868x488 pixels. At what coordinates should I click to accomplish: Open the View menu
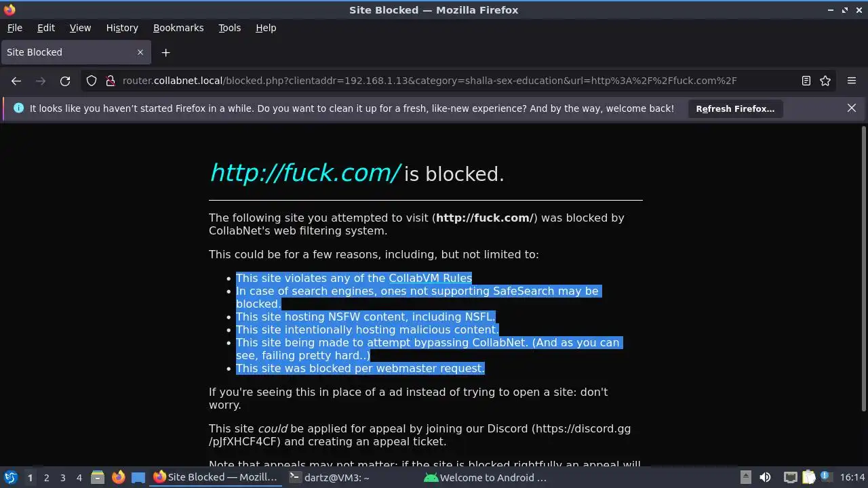tap(80, 28)
